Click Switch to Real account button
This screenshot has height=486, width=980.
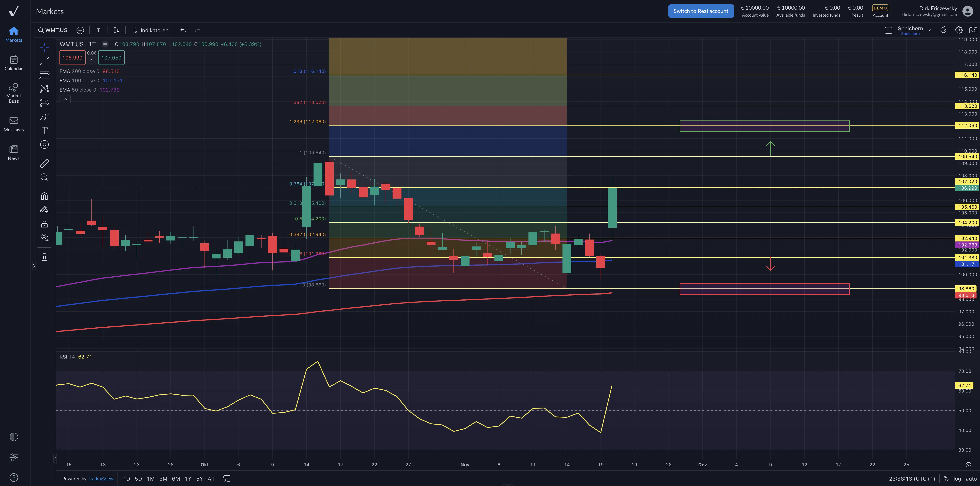tap(701, 11)
